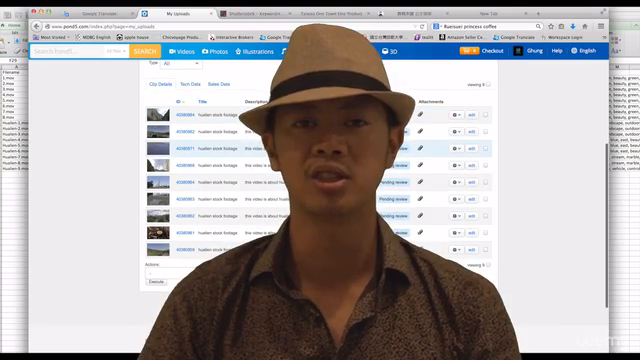The image size is (640, 360).
Task: Open attachments paperclip for clip 40380864
Action: pyautogui.click(x=420, y=182)
